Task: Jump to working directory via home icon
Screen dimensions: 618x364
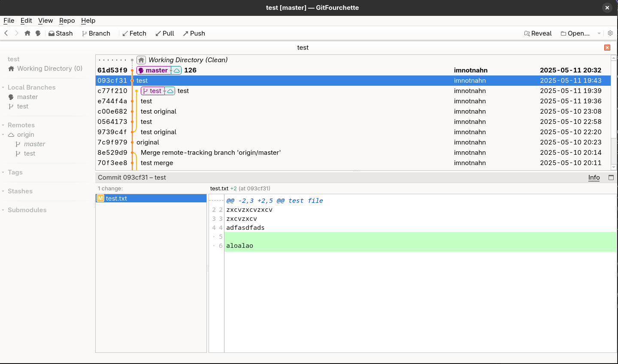Action: click(x=27, y=33)
